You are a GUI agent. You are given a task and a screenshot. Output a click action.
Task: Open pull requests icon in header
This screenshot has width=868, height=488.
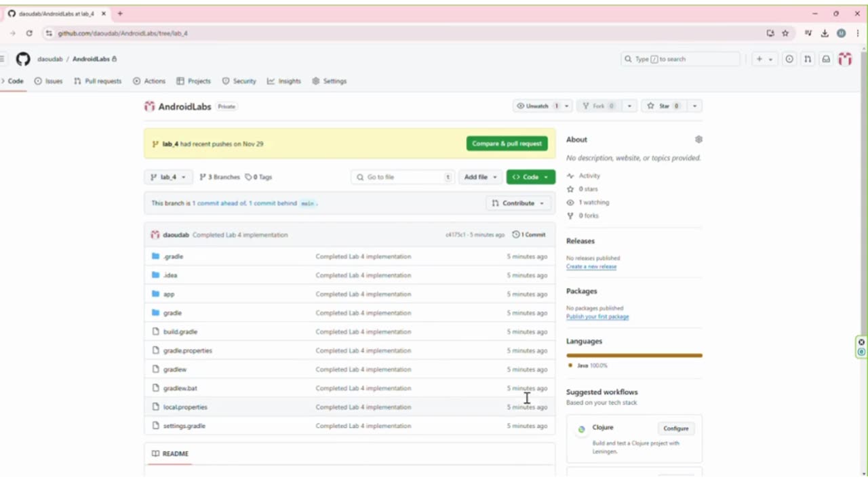tap(808, 59)
